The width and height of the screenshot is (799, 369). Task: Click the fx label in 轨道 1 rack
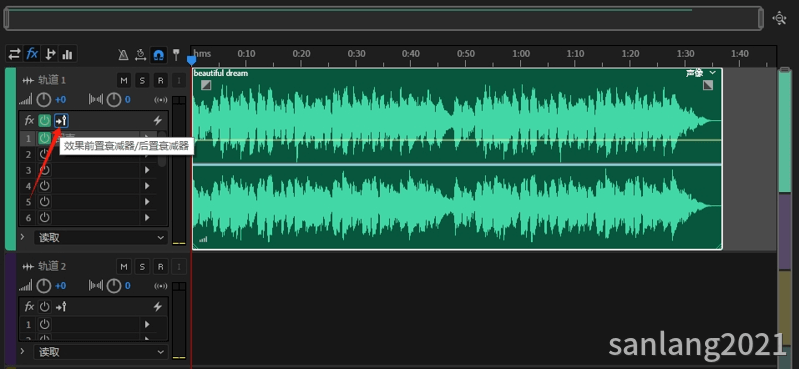[x=29, y=121]
